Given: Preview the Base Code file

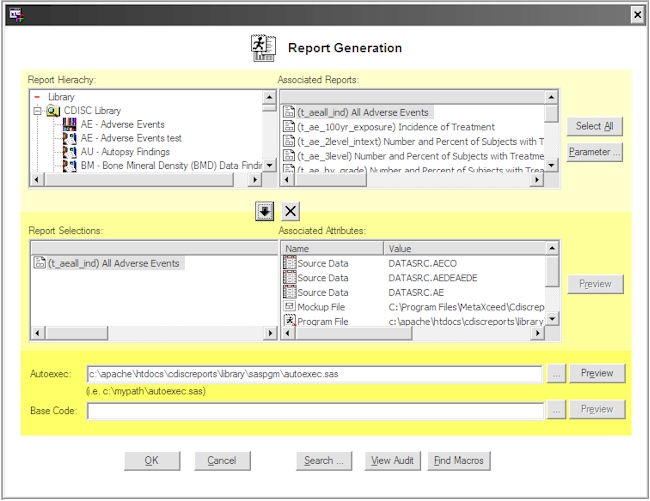Looking at the screenshot, I should [x=597, y=409].
